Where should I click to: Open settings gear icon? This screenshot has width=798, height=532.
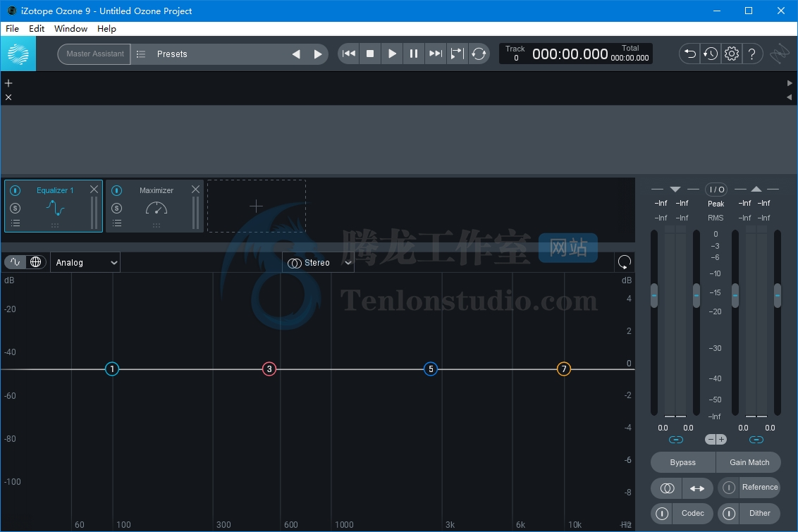731,54
